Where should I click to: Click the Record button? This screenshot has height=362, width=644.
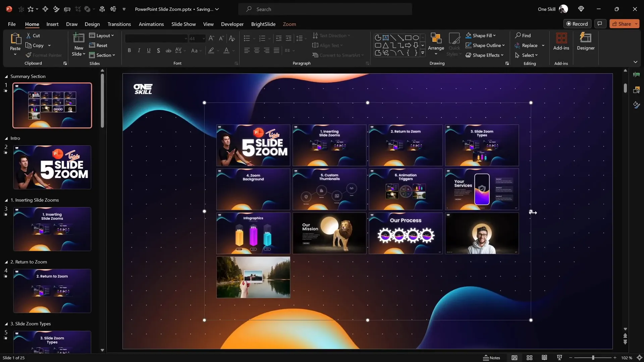point(577,24)
